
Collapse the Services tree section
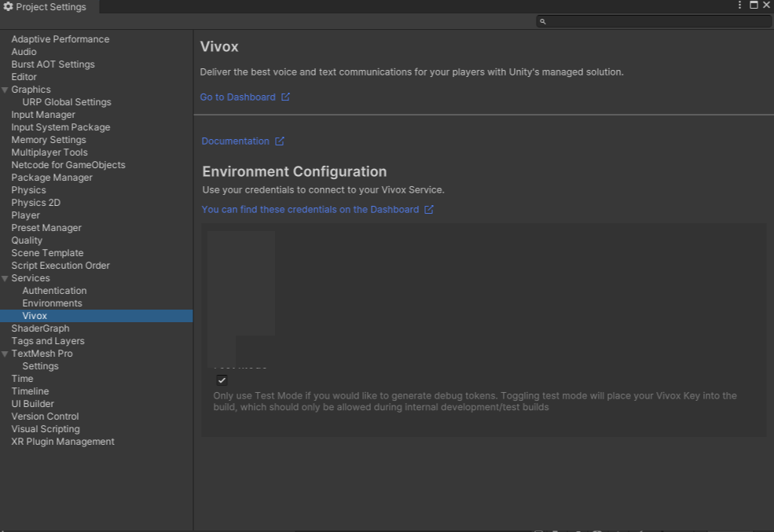(6, 278)
